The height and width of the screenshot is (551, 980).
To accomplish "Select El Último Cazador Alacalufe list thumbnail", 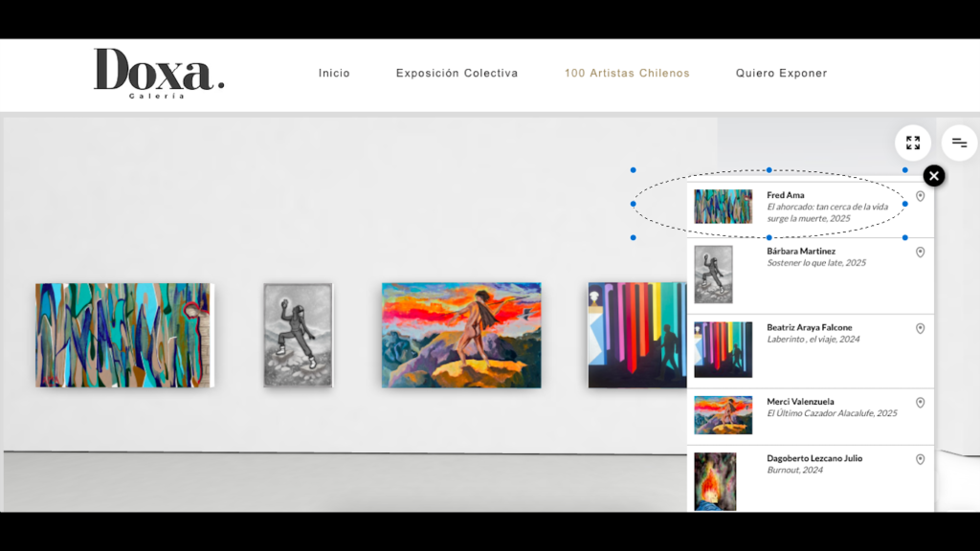I will [724, 415].
